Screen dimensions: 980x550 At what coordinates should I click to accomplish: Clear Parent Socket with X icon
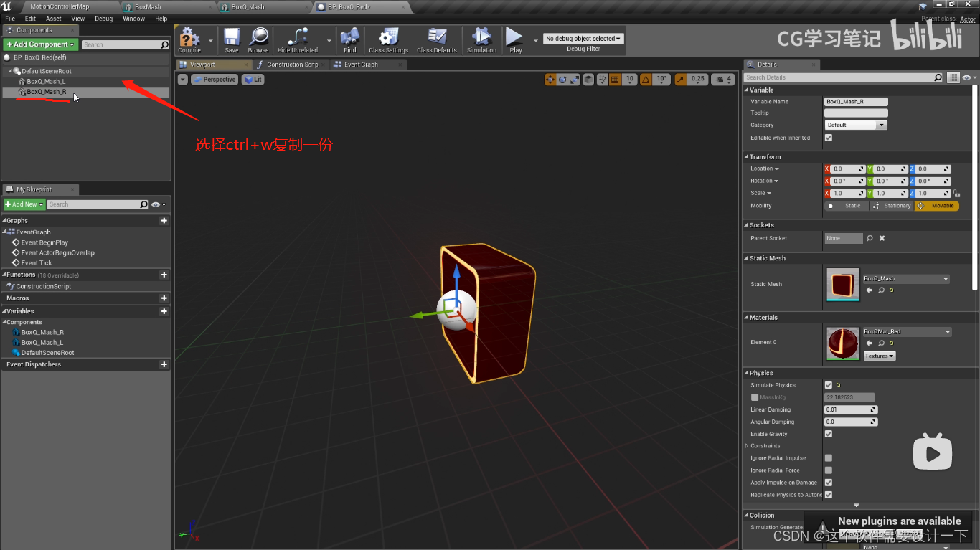pos(882,238)
